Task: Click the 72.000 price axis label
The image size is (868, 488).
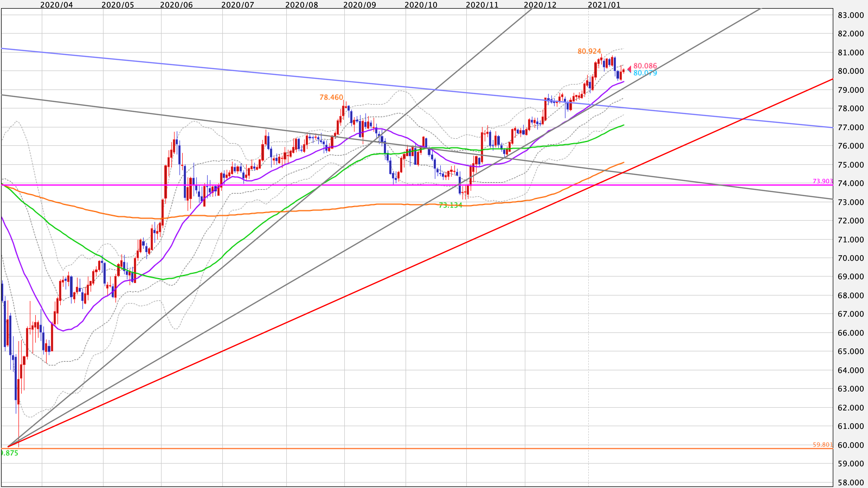Action: [851, 221]
